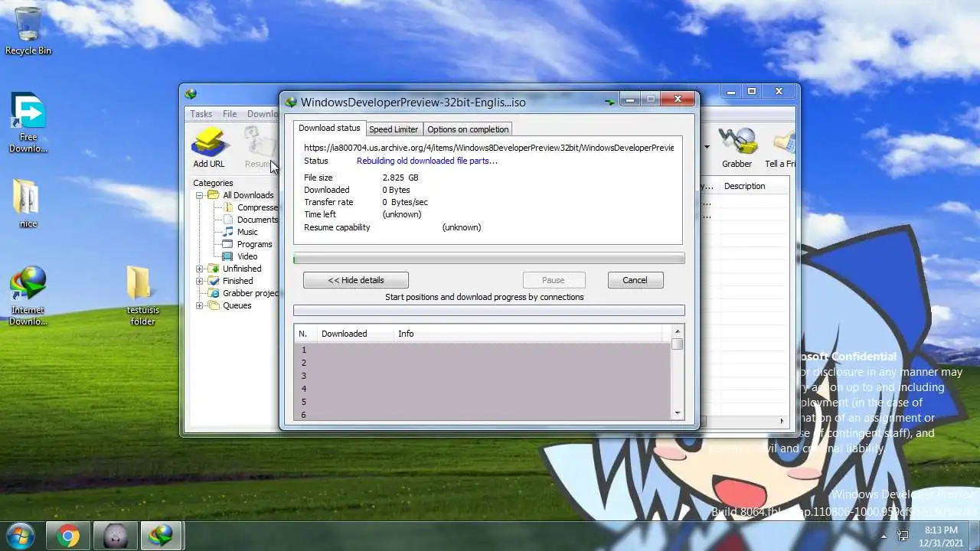Open the Downloads menu in IDM window
This screenshot has height=551, width=980.
click(263, 114)
